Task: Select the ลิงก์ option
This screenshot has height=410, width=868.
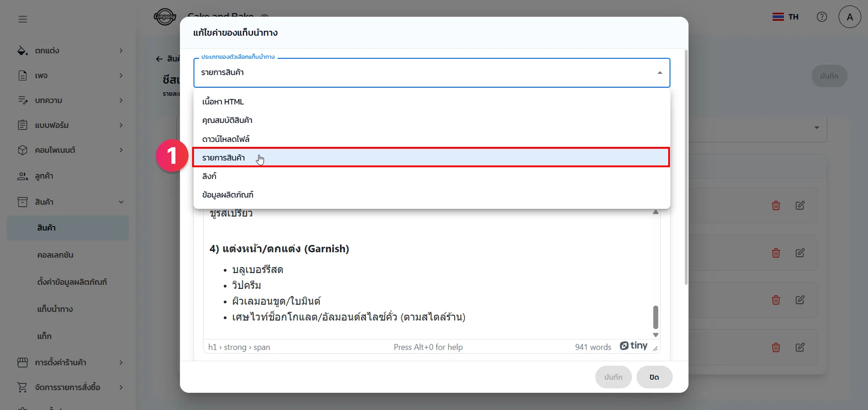Action: point(209,176)
